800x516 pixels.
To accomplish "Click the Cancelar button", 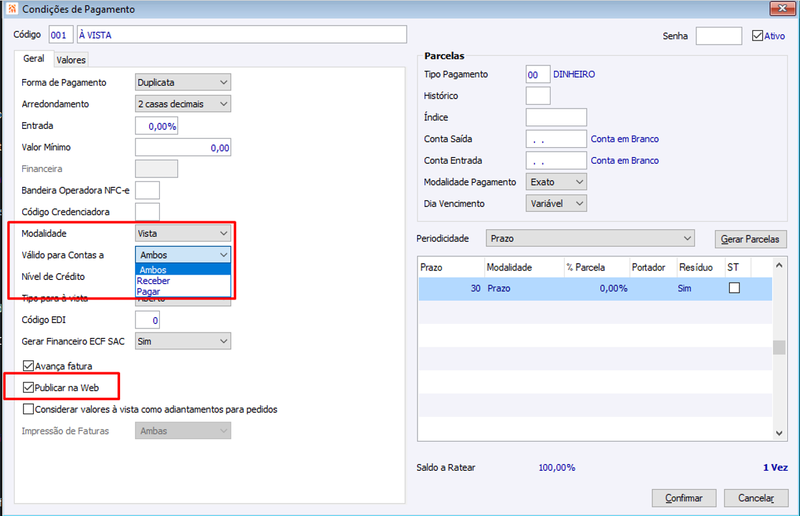I will point(756,498).
